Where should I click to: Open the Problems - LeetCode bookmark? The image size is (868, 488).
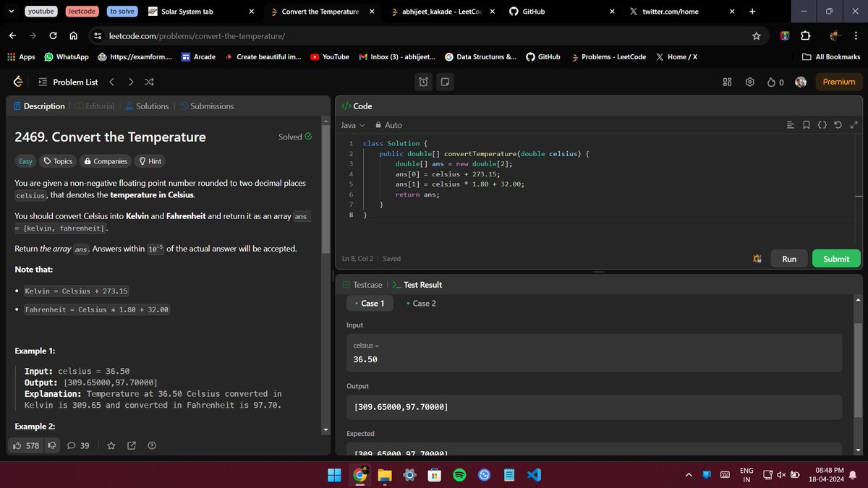608,56
